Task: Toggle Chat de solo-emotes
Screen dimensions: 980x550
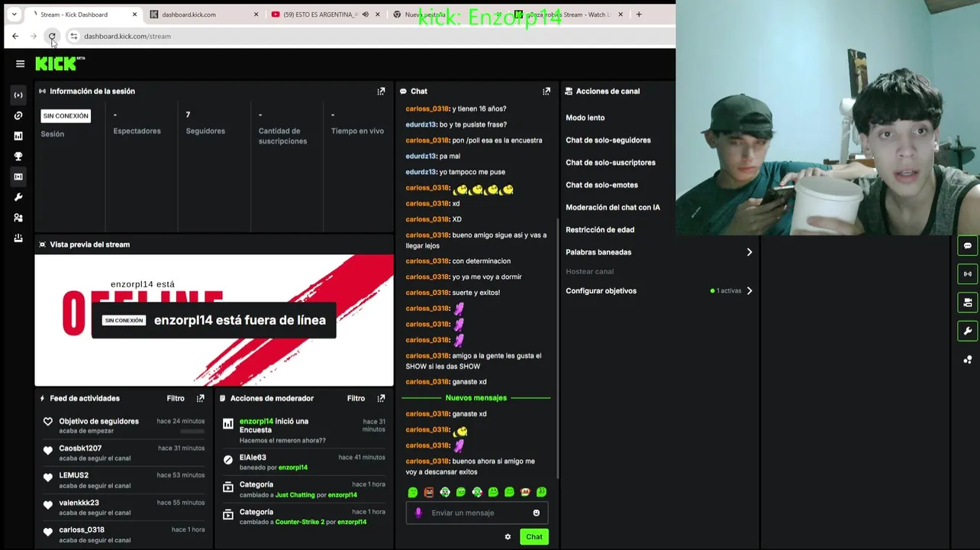Action: (601, 185)
